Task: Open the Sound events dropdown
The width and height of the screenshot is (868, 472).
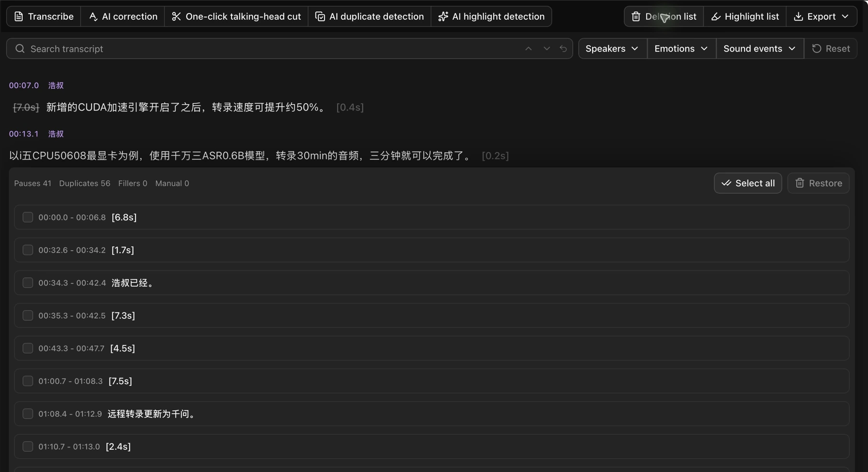Action: (x=760, y=49)
